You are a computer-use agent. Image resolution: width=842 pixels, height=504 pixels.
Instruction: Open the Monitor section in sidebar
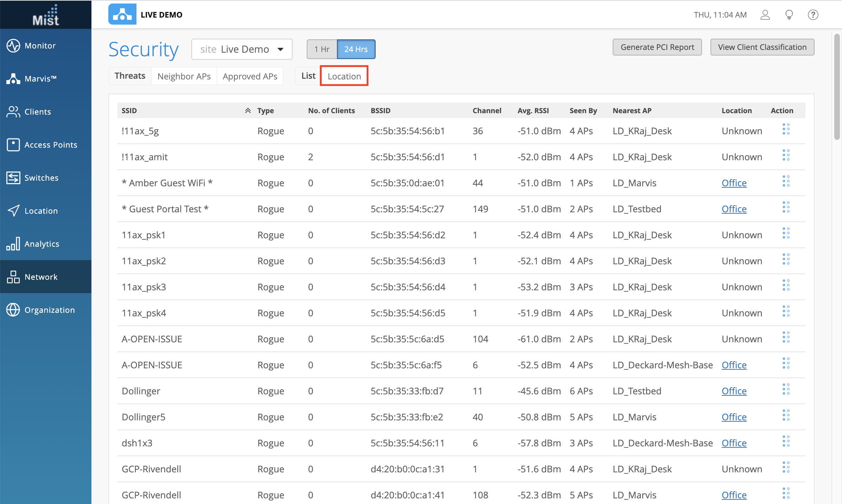point(40,46)
